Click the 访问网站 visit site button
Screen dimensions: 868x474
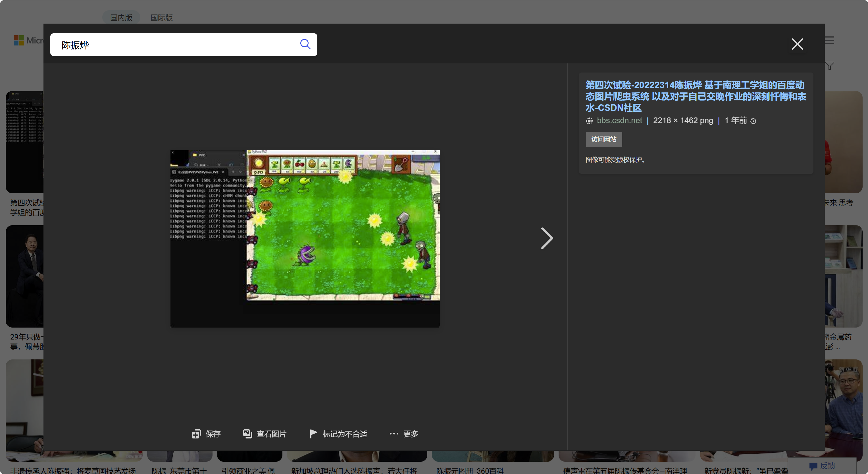[x=604, y=139]
